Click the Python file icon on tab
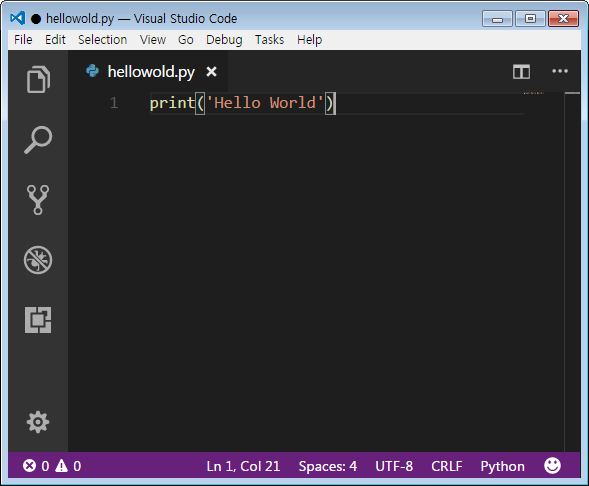The height and width of the screenshot is (486, 589). (92, 71)
